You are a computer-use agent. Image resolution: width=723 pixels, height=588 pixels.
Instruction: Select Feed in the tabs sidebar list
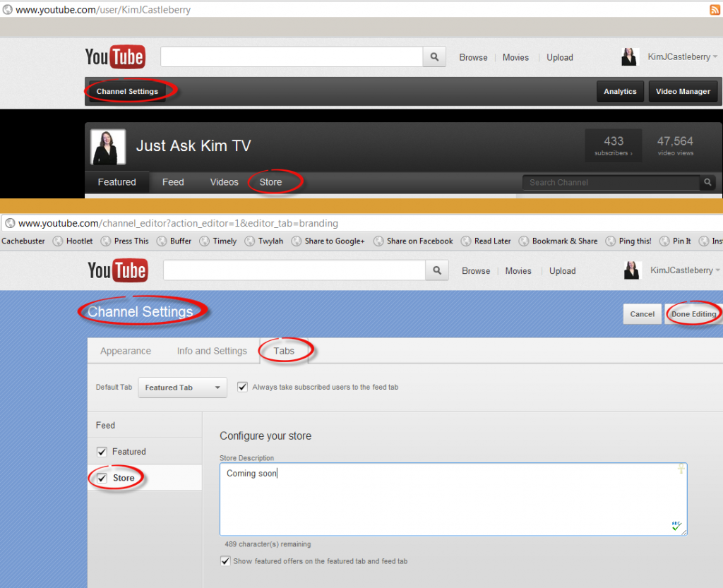pos(145,425)
